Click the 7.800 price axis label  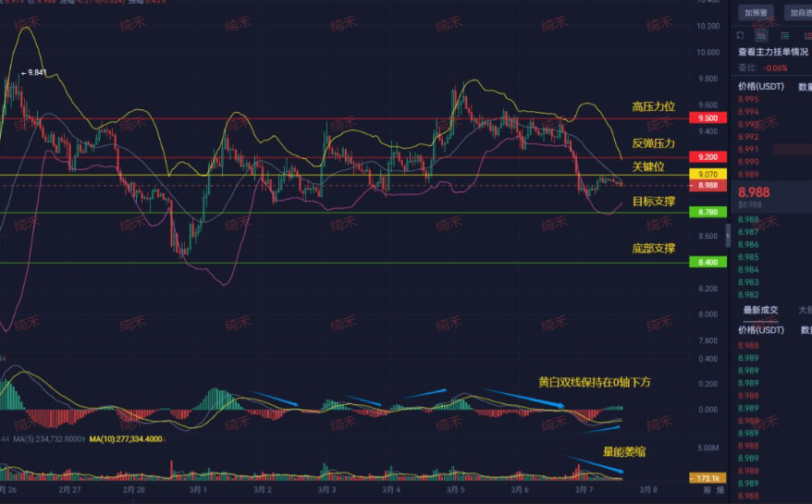pos(707,341)
